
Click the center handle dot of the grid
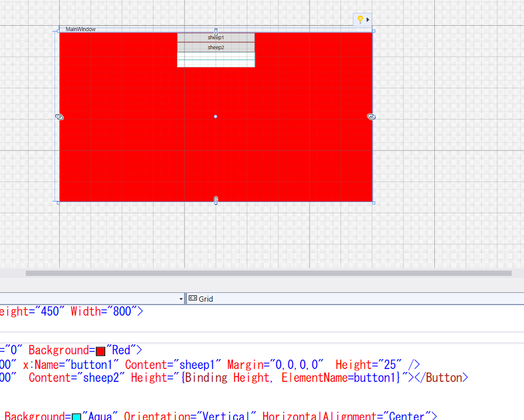tap(216, 117)
